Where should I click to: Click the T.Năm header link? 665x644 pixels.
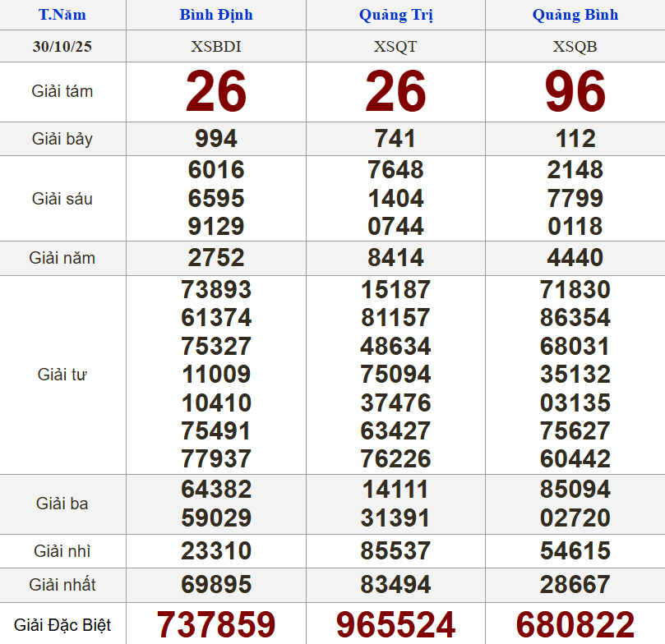click(62, 15)
